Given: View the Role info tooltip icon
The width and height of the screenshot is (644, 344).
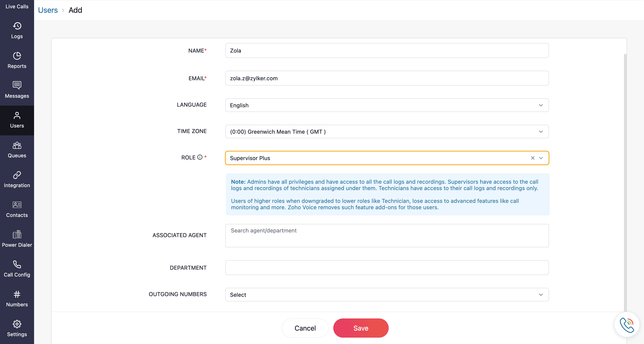Looking at the screenshot, I should (x=200, y=157).
